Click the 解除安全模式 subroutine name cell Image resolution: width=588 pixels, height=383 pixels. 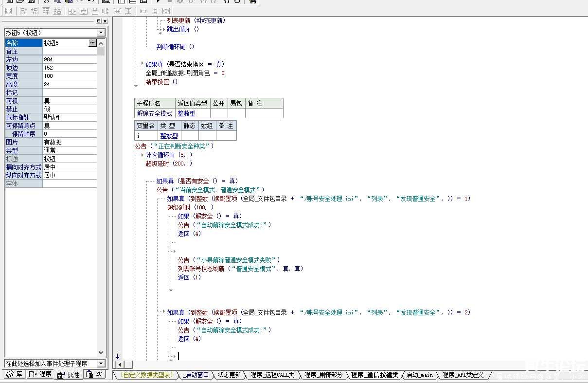[155, 113]
